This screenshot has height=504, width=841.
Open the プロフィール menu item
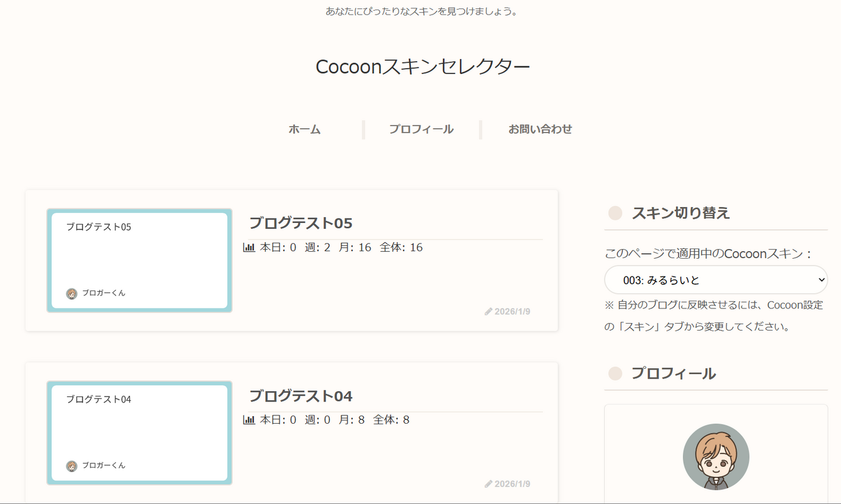point(421,129)
